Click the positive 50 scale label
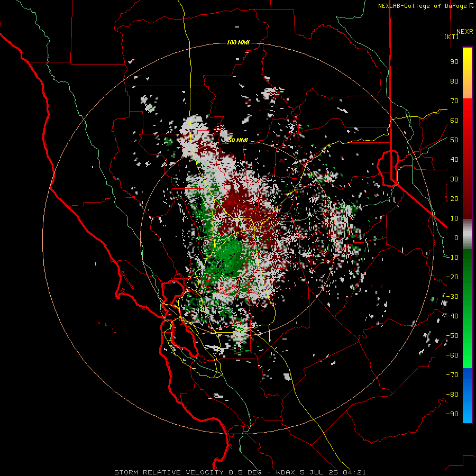Image resolution: width=476 pixels, height=476 pixels. (454, 140)
